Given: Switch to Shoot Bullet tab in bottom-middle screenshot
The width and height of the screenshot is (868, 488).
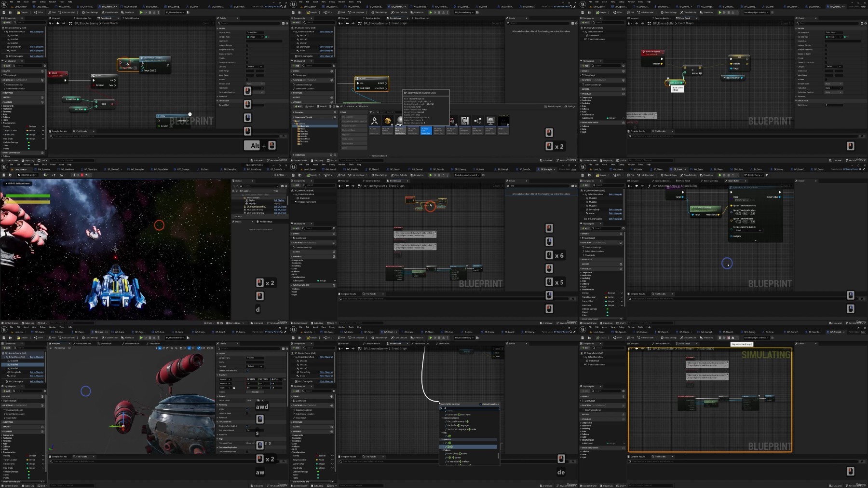Looking at the screenshot, I should 443,344.
